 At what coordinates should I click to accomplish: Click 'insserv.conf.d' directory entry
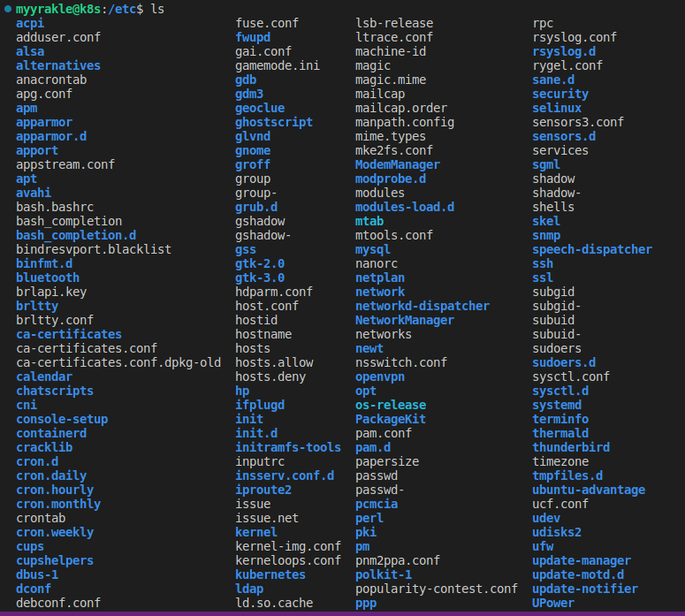pyautogui.click(x=285, y=475)
